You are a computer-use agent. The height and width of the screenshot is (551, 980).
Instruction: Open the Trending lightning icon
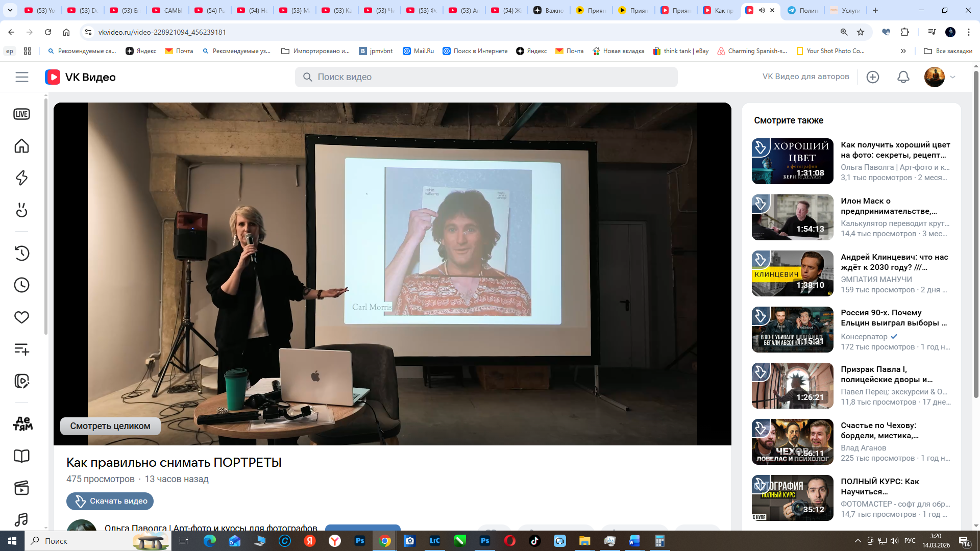pyautogui.click(x=21, y=178)
